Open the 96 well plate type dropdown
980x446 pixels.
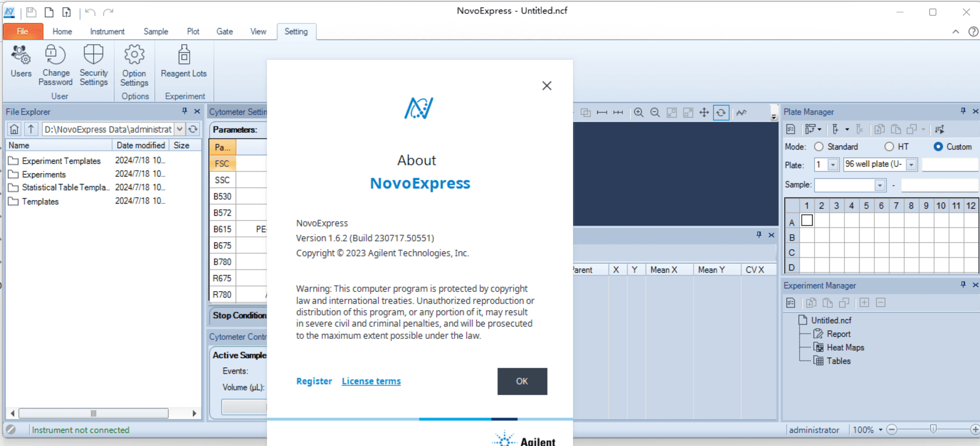coord(911,165)
